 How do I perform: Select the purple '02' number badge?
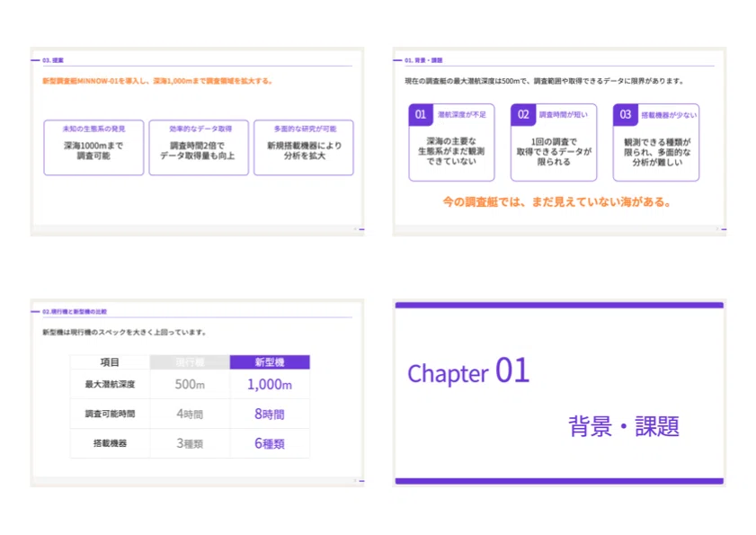(523, 115)
